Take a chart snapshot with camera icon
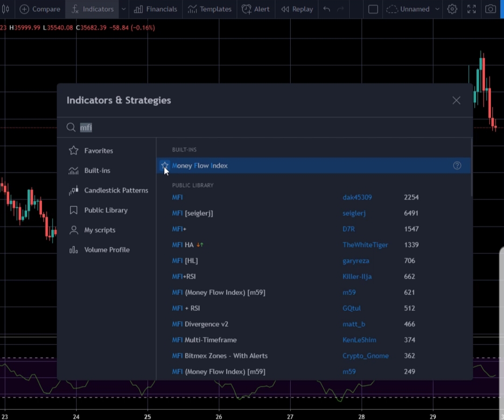Viewport: 504px width, 420px height. pyautogui.click(x=490, y=9)
